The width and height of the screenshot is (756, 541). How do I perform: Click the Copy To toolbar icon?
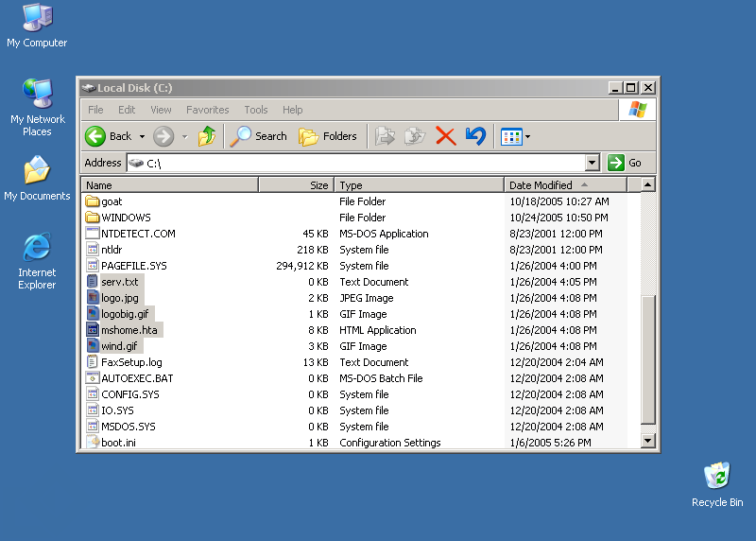[415, 136]
